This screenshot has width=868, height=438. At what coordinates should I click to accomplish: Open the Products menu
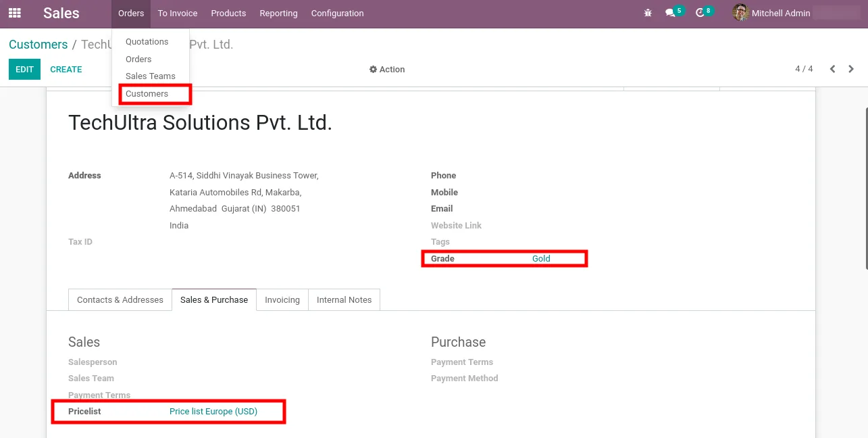coord(228,14)
